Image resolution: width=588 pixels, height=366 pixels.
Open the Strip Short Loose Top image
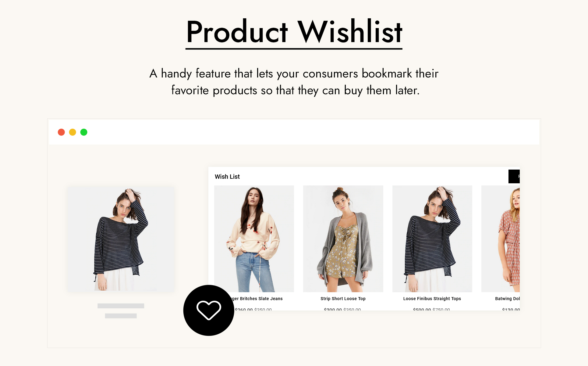[343, 239]
